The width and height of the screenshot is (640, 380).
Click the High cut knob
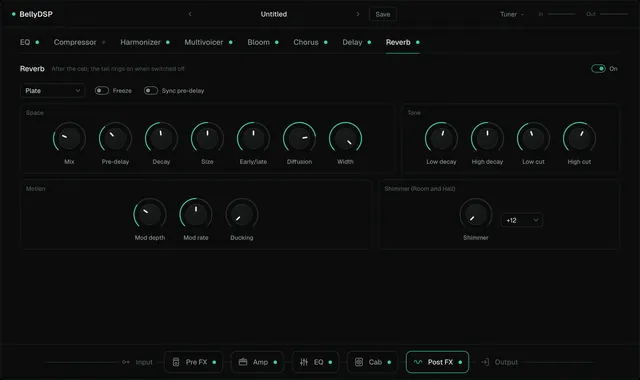[x=579, y=138]
